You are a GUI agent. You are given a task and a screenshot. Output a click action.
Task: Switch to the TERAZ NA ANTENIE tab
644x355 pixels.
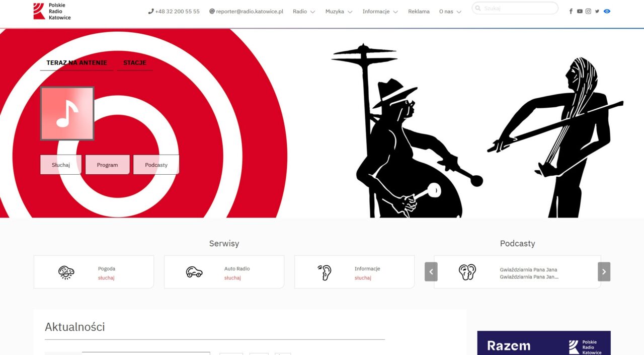tap(76, 63)
